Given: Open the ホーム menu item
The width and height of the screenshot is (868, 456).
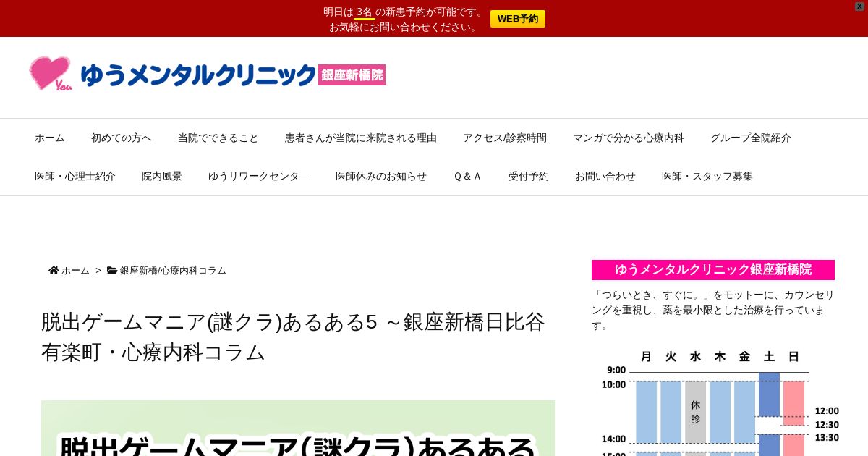Looking at the screenshot, I should (x=50, y=138).
